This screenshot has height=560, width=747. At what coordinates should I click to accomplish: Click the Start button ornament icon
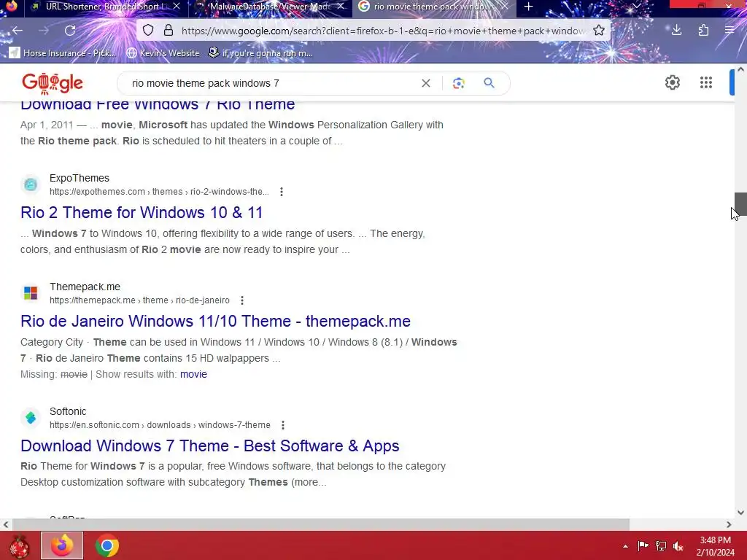click(x=18, y=546)
